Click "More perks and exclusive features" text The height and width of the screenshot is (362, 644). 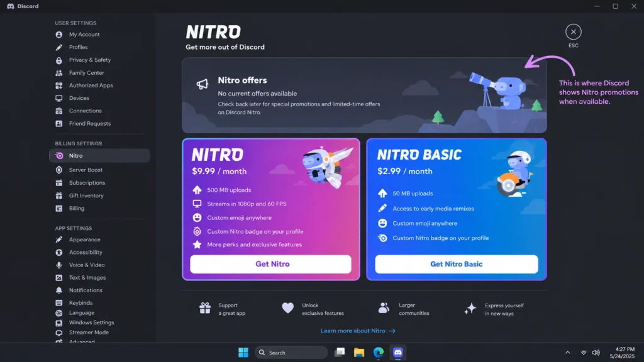pos(254,244)
